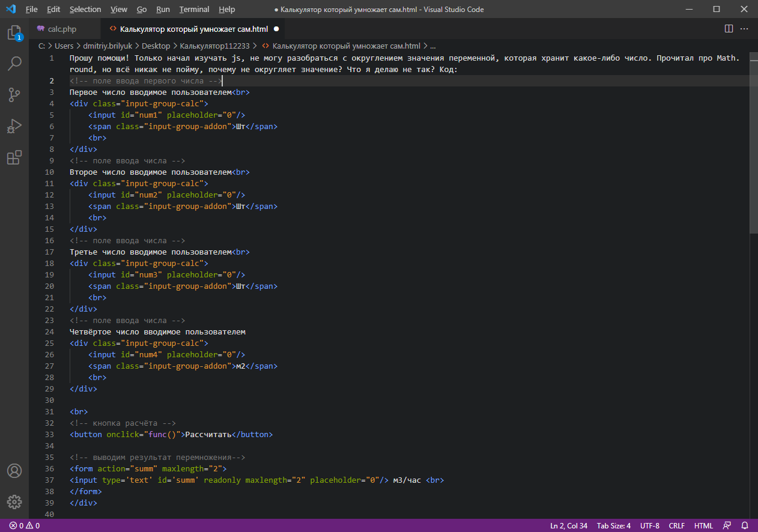Open the Terminal menu

(195, 10)
